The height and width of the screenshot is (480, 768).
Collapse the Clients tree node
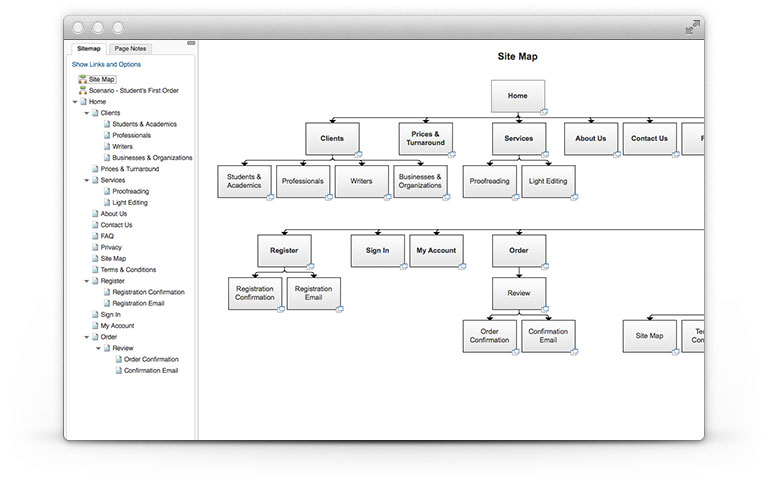click(87, 113)
